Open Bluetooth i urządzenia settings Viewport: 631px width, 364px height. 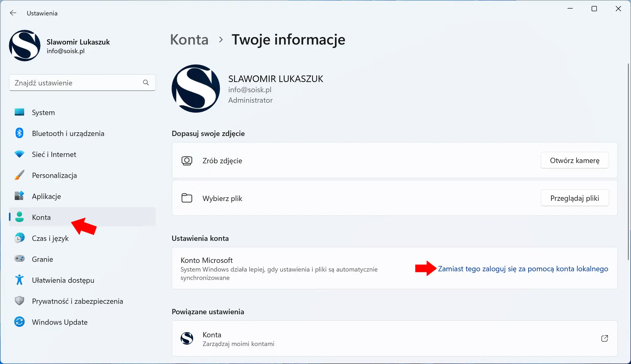68,133
